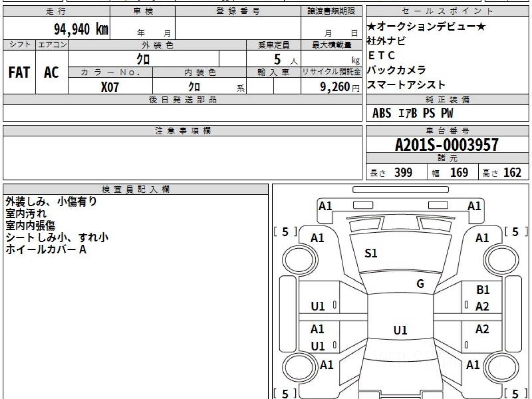Image resolution: width=532 pixels, height=399 pixels.
Task: Select the セールスポイント header
Action: click(448, 12)
